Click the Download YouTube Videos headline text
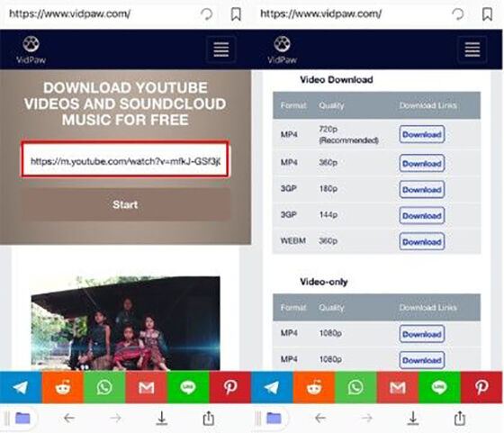504x433 pixels. pos(125,104)
